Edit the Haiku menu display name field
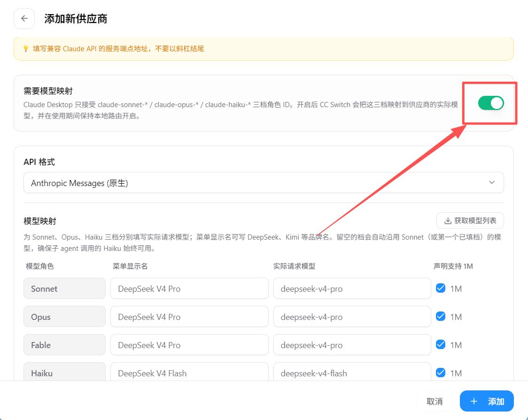This screenshot has height=420, width=528. pos(189,372)
